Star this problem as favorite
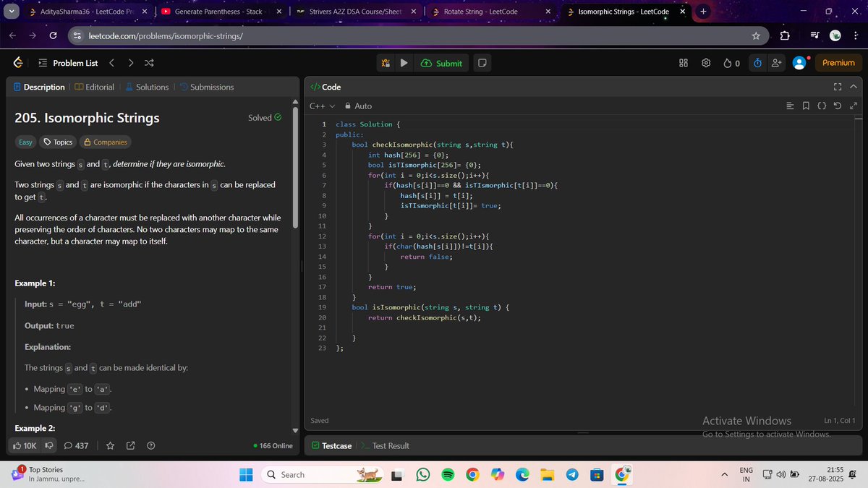Screen dimensions: 868x488 [110, 445]
